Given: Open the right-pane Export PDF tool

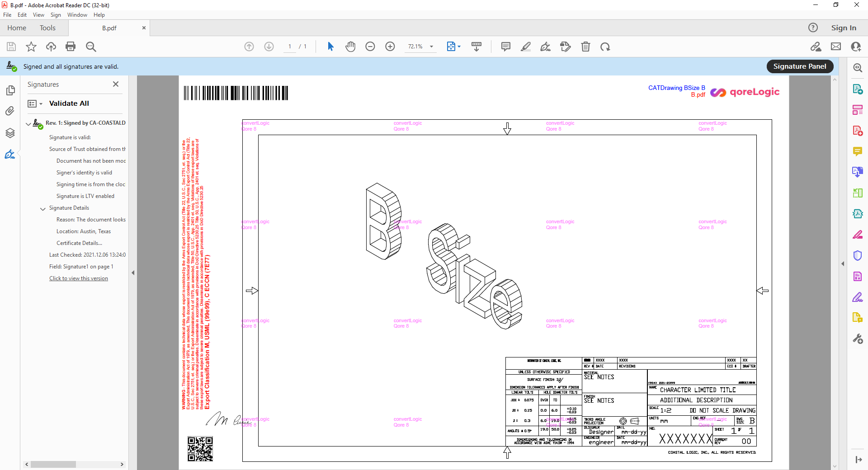Looking at the screenshot, I should point(858,89).
